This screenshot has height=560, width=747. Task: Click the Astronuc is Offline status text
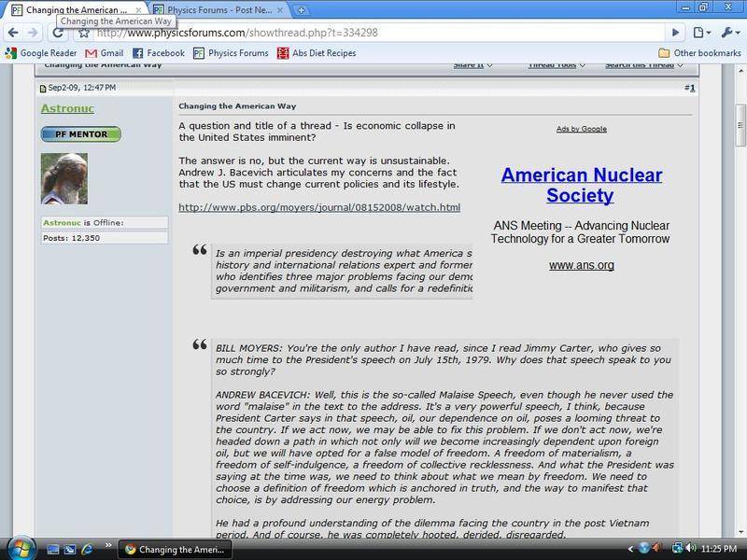(x=83, y=223)
